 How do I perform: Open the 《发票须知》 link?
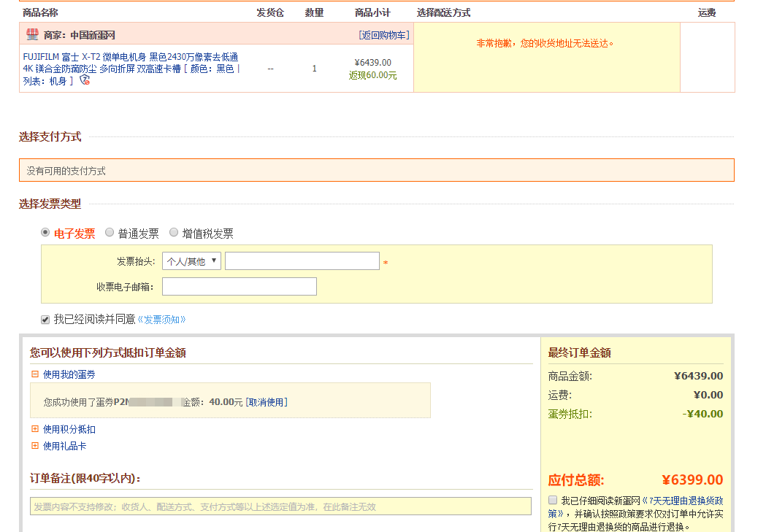click(x=161, y=320)
